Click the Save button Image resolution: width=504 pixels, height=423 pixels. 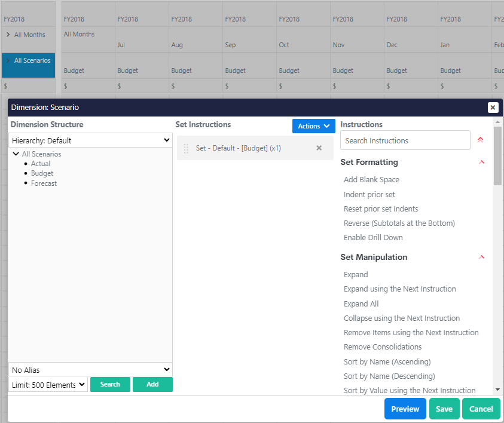coord(444,409)
